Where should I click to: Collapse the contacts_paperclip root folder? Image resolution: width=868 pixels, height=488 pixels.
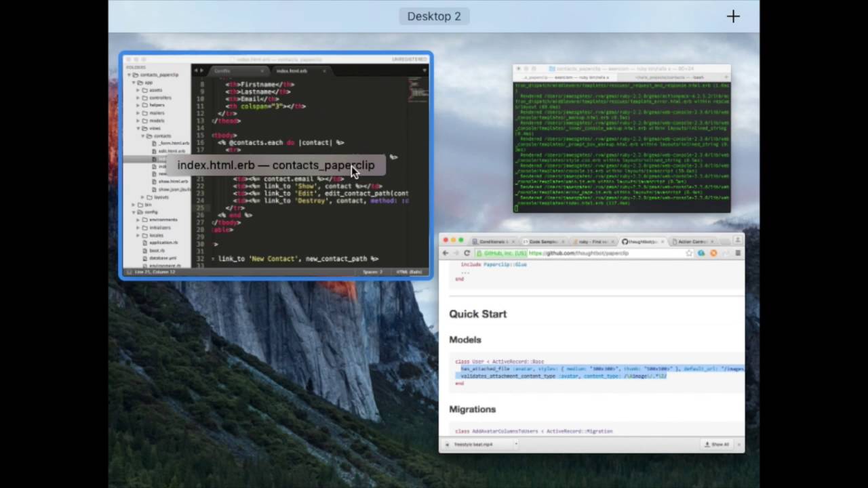tap(129, 75)
